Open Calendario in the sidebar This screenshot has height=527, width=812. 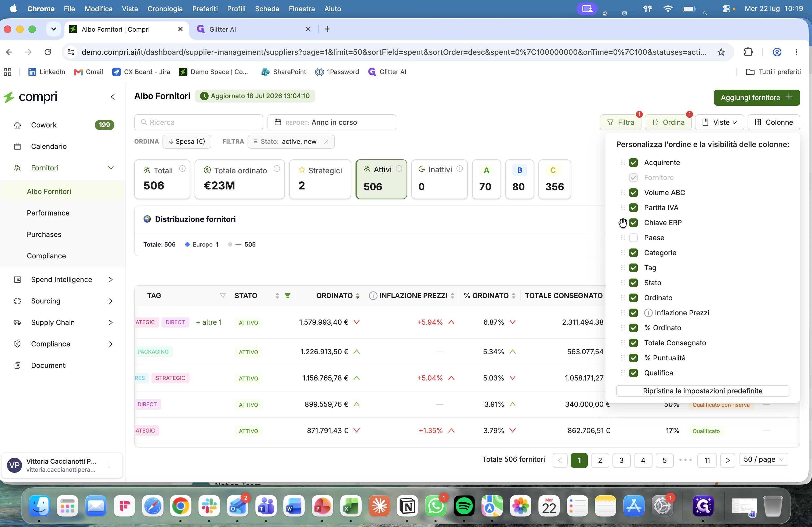[49, 146]
